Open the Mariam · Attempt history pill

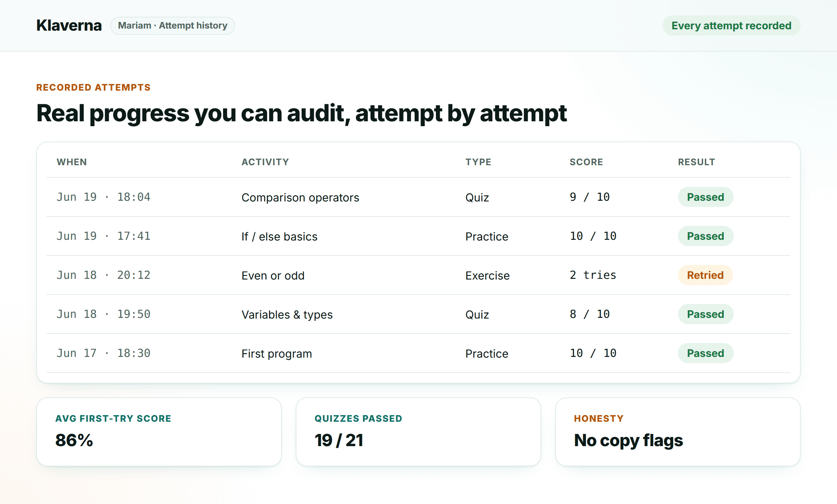click(x=173, y=25)
